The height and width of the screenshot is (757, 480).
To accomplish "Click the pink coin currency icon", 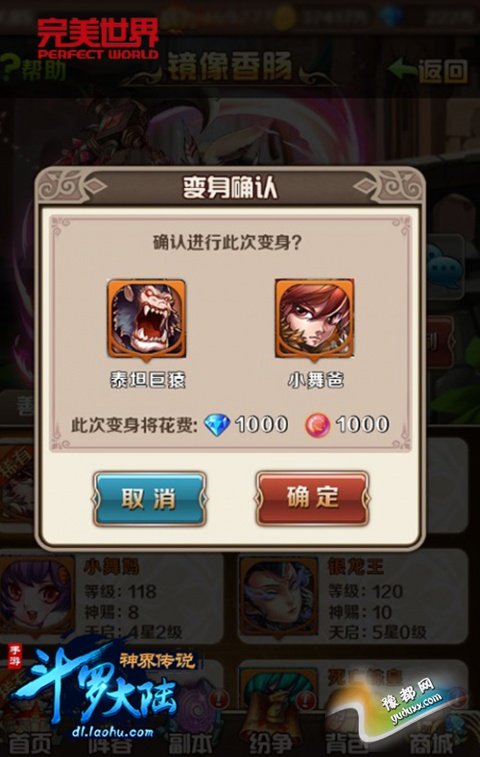I will point(317,425).
